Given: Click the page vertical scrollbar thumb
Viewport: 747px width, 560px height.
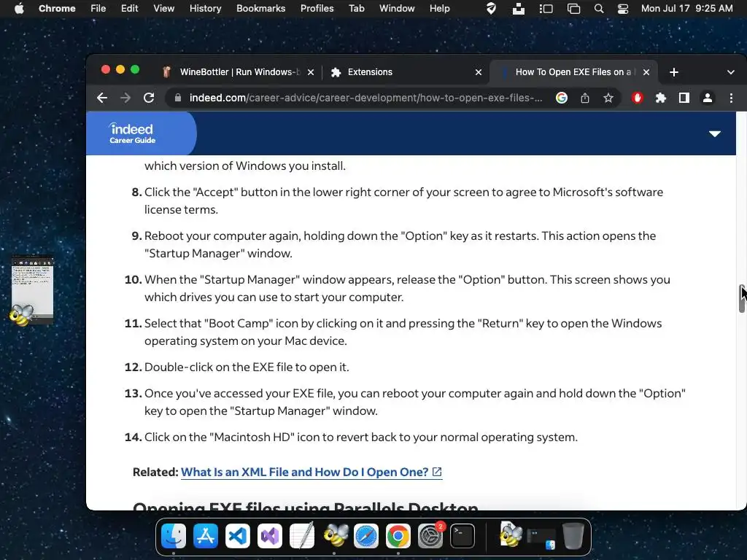Looking at the screenshot, I should 742,298.
